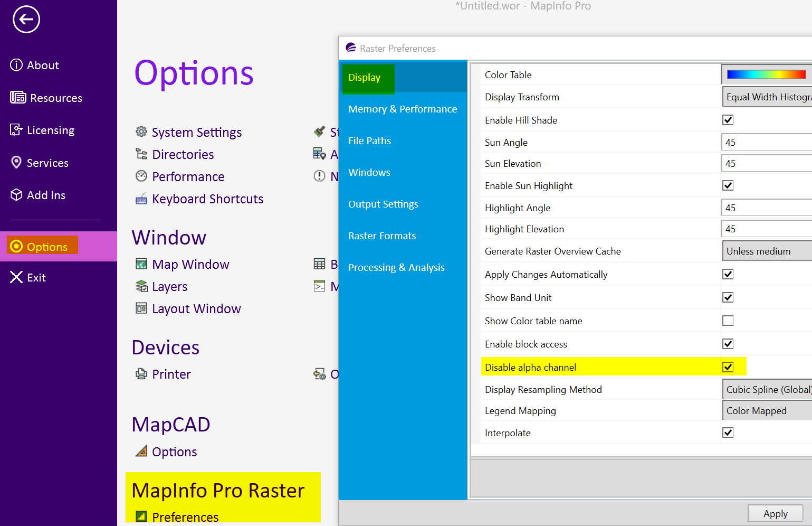Open MapInfo Pro Raster Preferences
The height and width of the screenshot is (526, 812).
click(x=185, y=517)
